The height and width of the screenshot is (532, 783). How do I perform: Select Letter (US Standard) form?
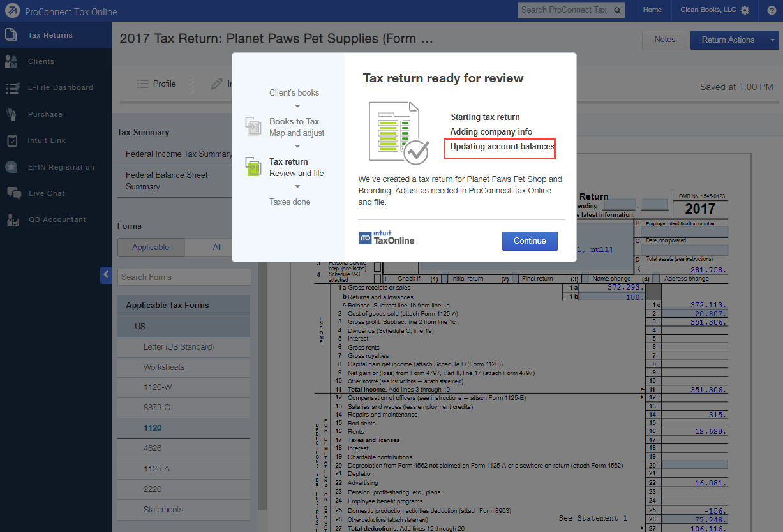point(184,347)
